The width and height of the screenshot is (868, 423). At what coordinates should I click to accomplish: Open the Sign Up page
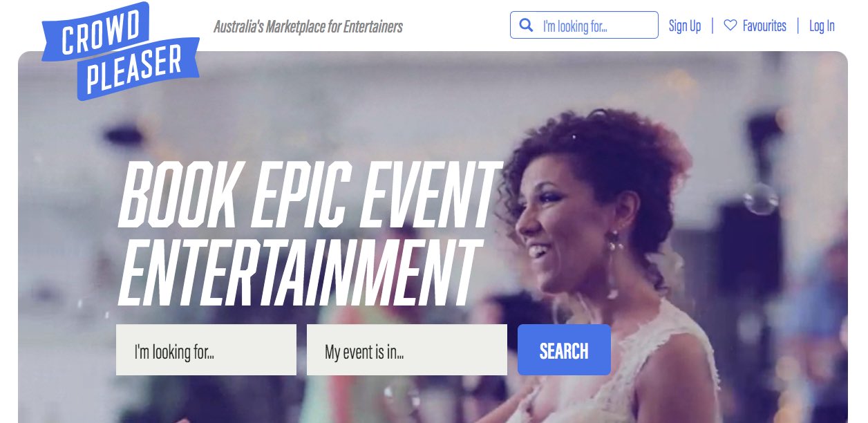(x=685, y=26)
